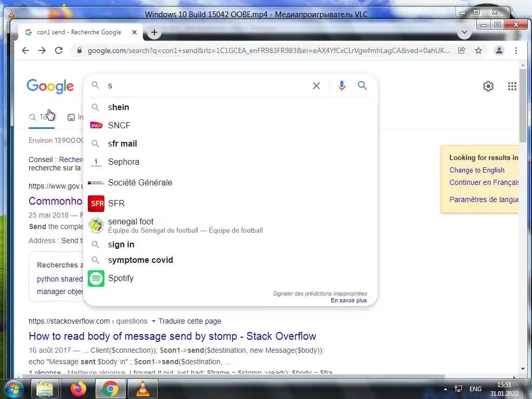Select the 'sign in' suggestion

click(x=230, y=245)
